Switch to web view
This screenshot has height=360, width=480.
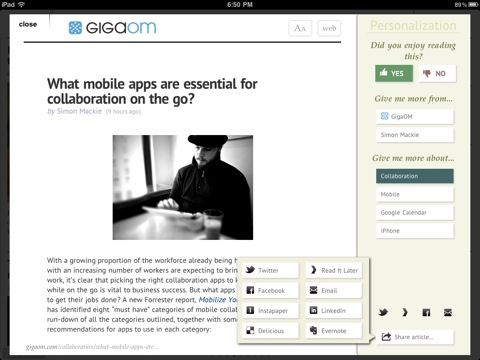[x=329, y=28]
